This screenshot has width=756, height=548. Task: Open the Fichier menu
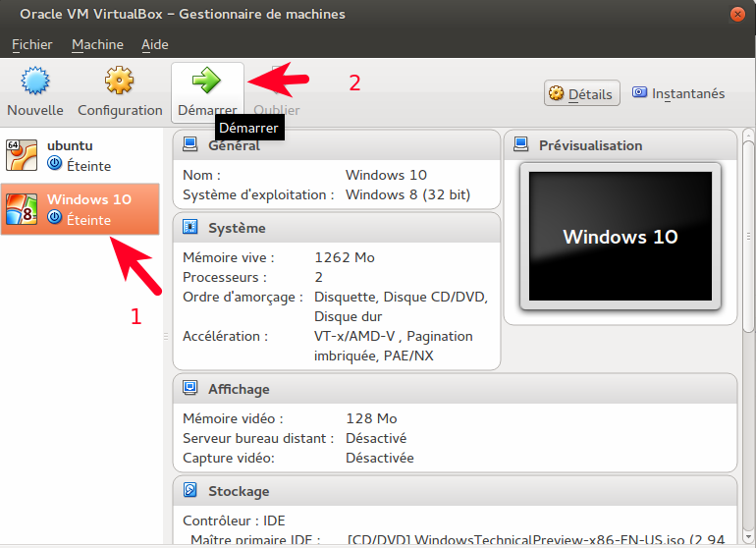(x=31, y=44)
